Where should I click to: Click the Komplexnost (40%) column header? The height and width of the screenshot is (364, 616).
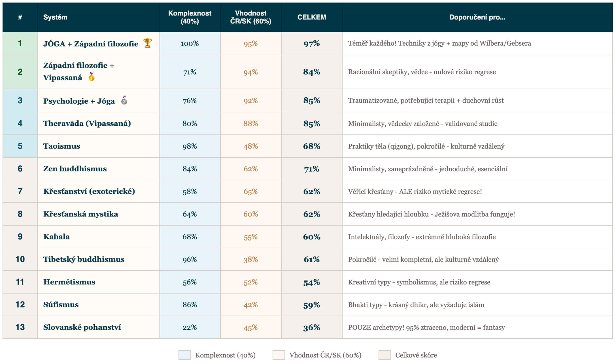pos(190,17)
